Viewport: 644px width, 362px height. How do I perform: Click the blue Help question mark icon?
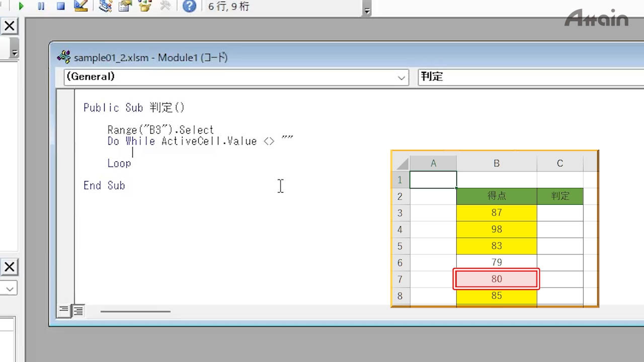point(189,7)
